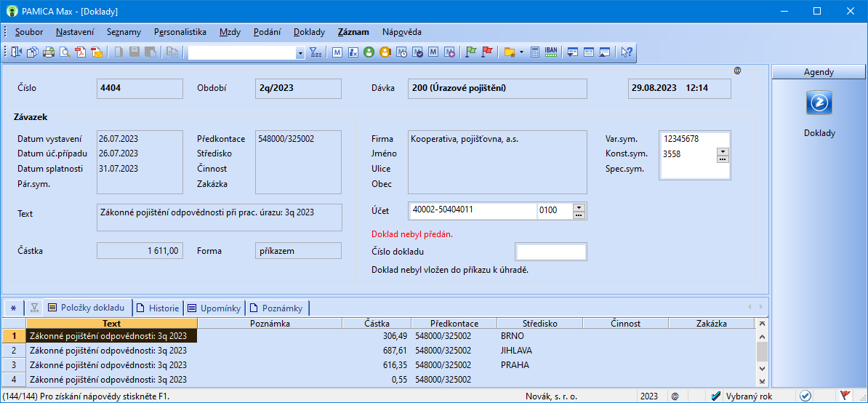Click the M with clock icon
The height and width of the screenshot is (403, 868).
coord(402,52)
